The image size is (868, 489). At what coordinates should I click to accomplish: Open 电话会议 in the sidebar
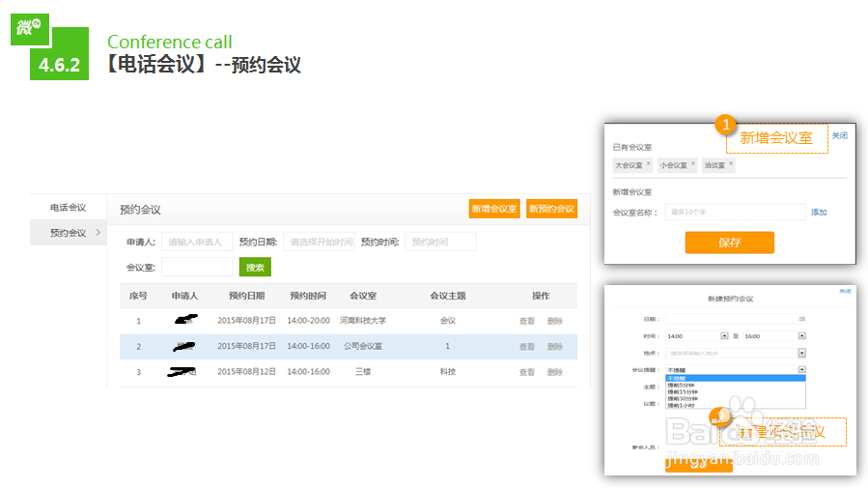click(69, 208)
